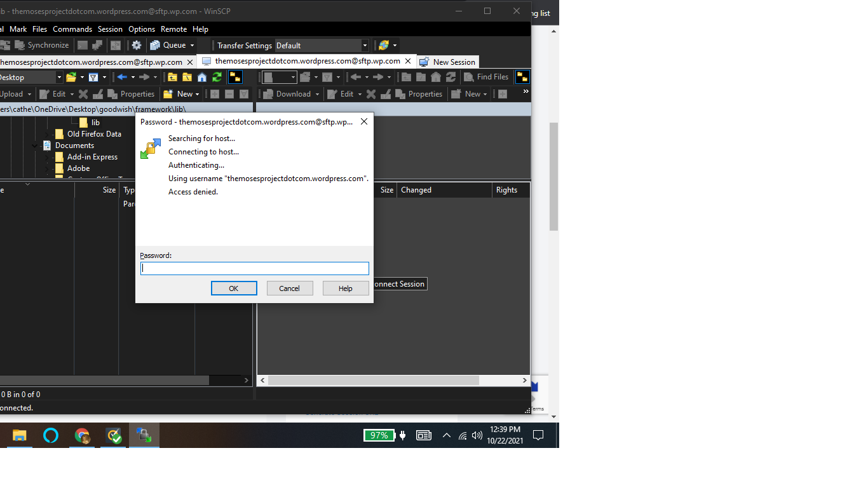Viewport: 868px width, 488px height.
Task: Open the Commands menu
Action: (72, 29)
